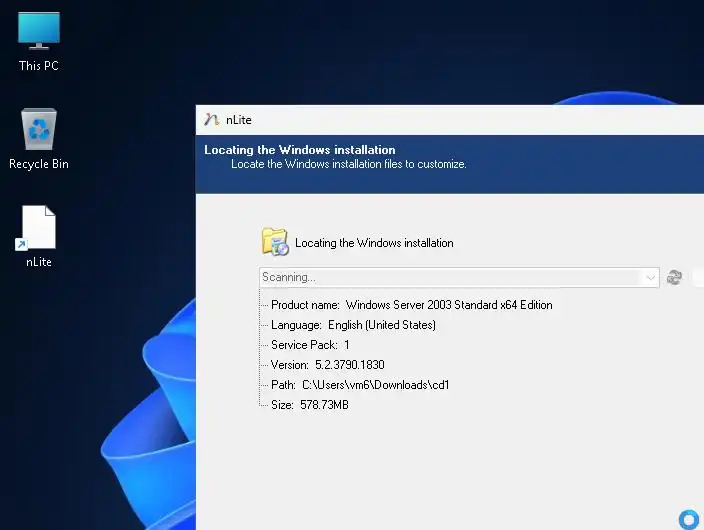Select the Path: C:\Users\vm6\Downloads\cd1 row
The width and height of the screenshot is (704, 530).
tap(360, 385)
